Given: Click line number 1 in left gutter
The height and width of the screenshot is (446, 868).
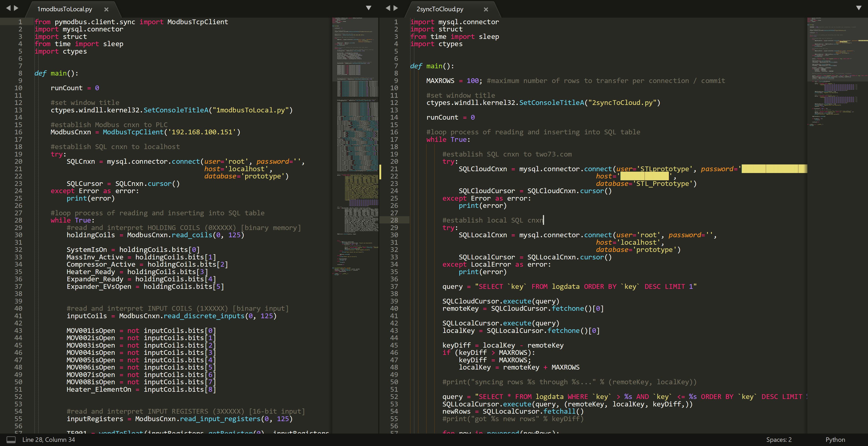Looking at the screenshot, I should tap(20, 22).
